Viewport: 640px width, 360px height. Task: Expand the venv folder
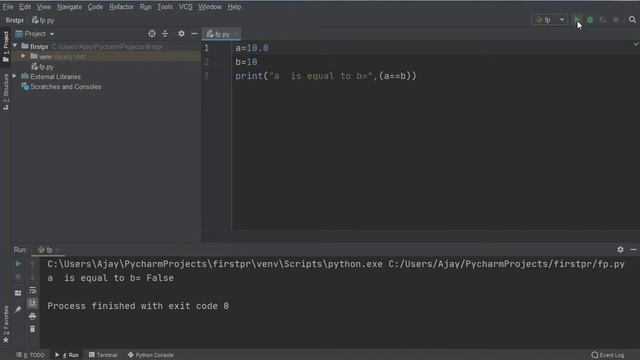23,56
